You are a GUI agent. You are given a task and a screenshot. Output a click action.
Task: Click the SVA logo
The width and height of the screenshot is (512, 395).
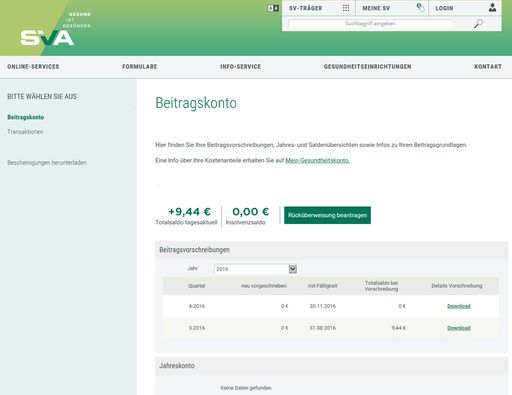47,38
